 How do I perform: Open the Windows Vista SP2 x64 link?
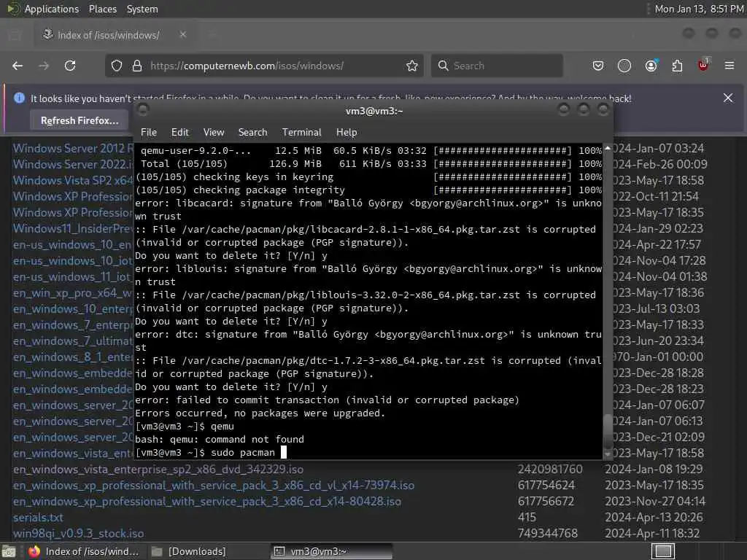click(x=73, y=181)
